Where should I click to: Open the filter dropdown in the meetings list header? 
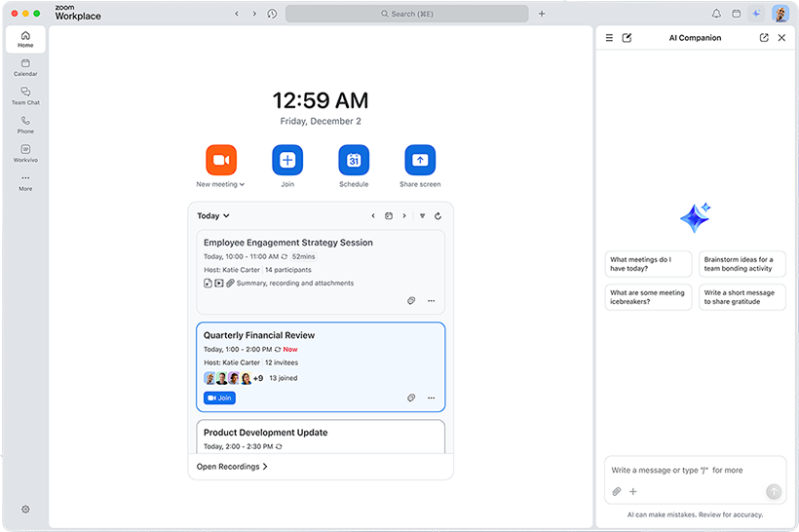click(422, 216)
